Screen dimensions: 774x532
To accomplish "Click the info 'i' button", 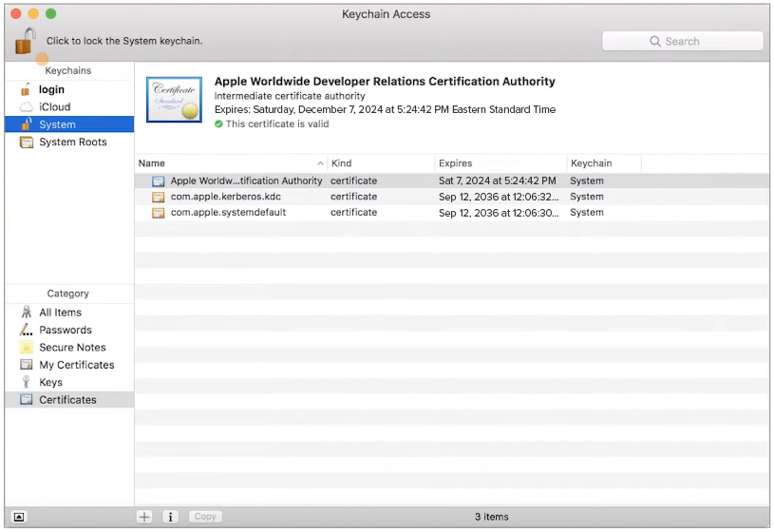I will click(x=170, y=517).
